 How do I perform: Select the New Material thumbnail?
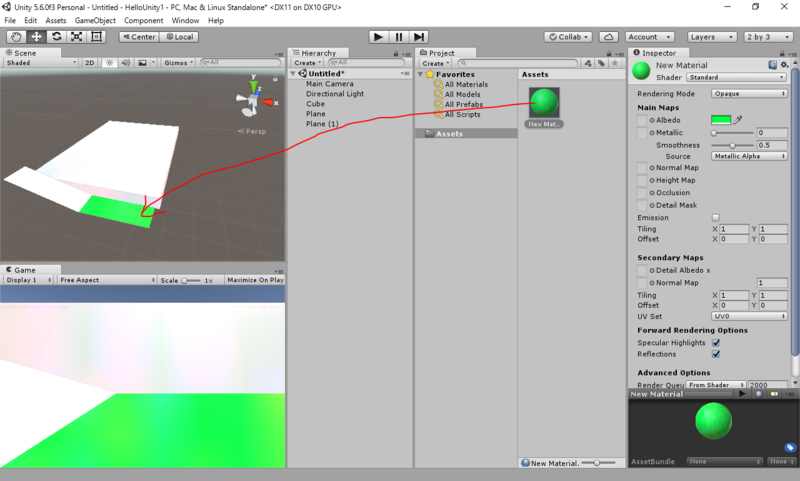pos(544,103)
